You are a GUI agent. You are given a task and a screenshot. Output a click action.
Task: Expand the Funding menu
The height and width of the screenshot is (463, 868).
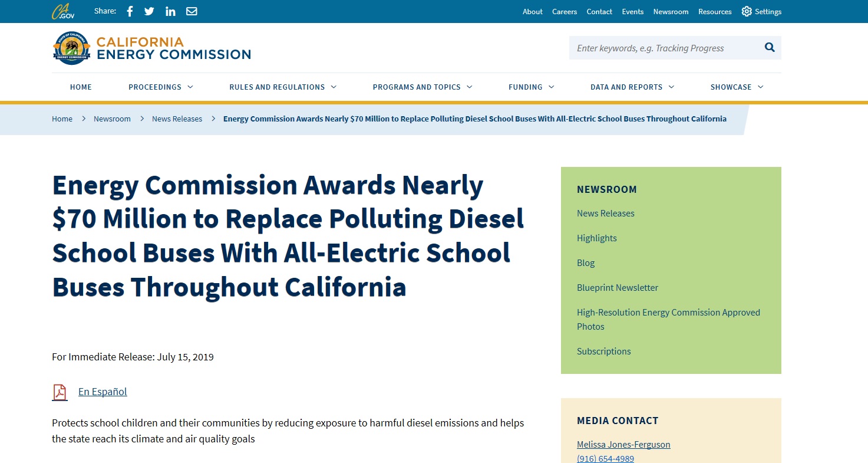click(532, 87)
